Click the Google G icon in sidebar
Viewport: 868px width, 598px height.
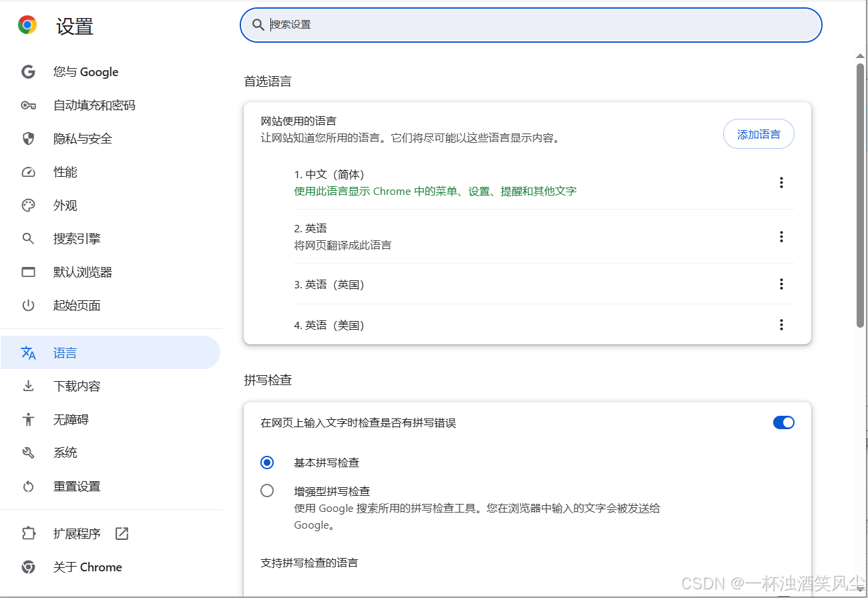28,72
